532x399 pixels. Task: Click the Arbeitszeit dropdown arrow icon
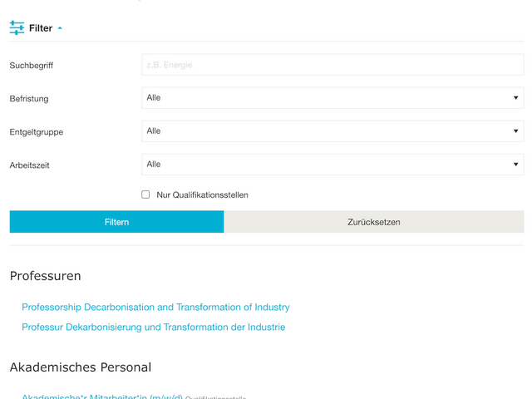pyautogui.click(x=515, y=165)
